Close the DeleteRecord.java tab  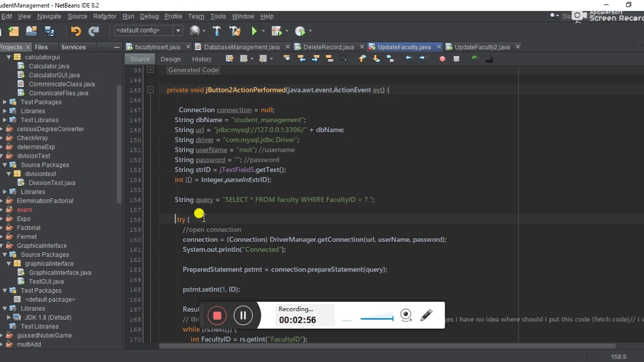pos(361,47)
